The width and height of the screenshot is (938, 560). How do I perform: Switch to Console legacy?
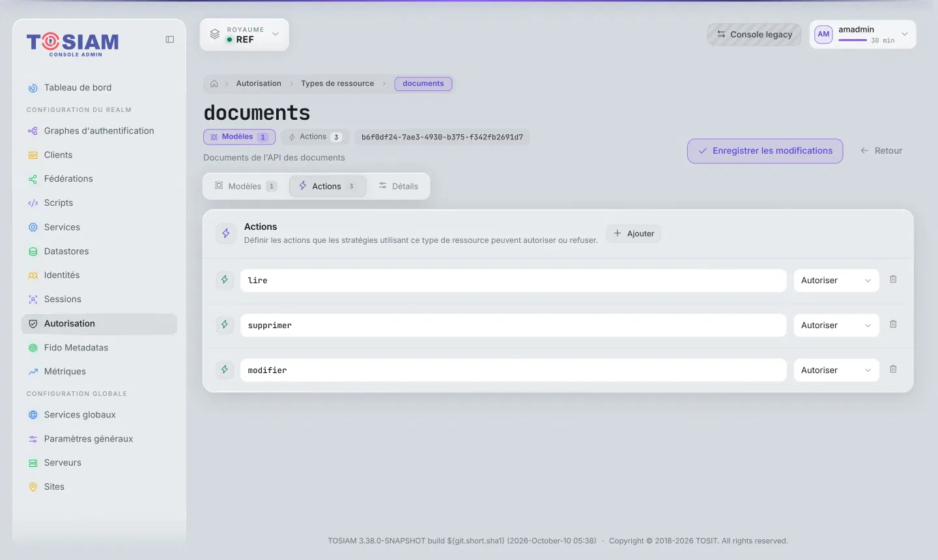coord(754,35)
